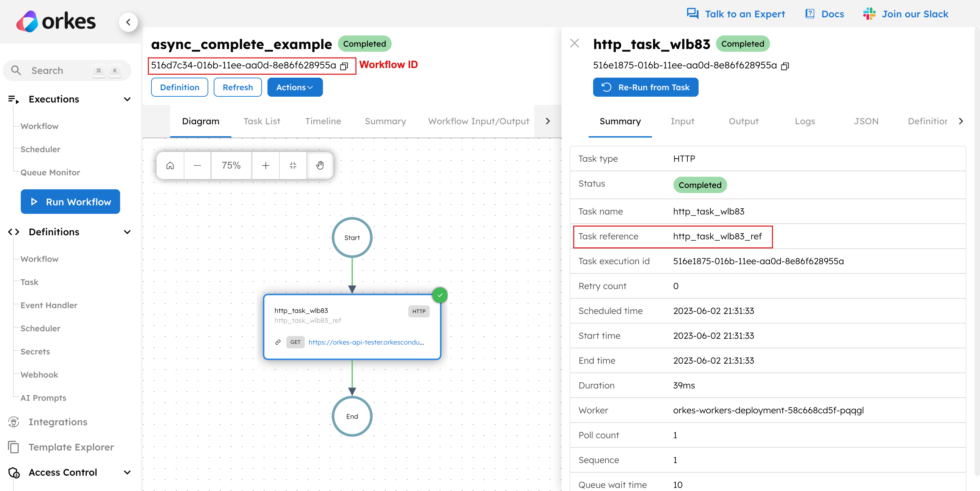980x491 pixels.
Task: Copy the task execution ID under the task title
Action: click(785, 66)
